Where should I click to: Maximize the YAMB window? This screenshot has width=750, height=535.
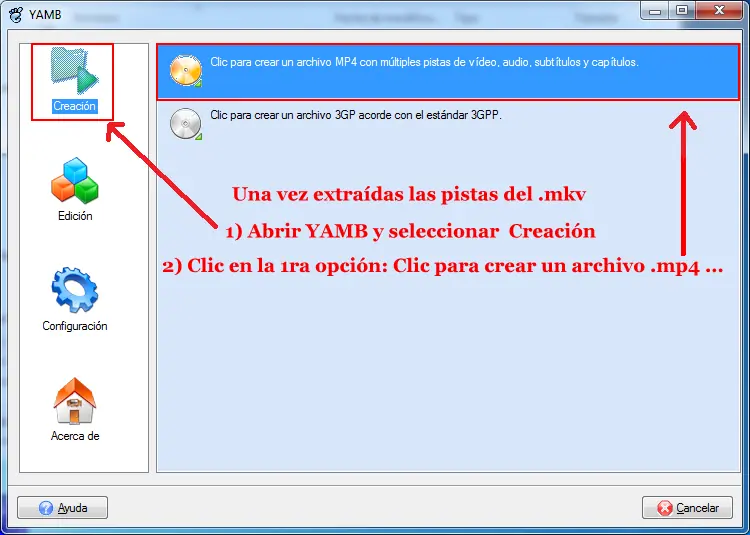tap(683, 11)
